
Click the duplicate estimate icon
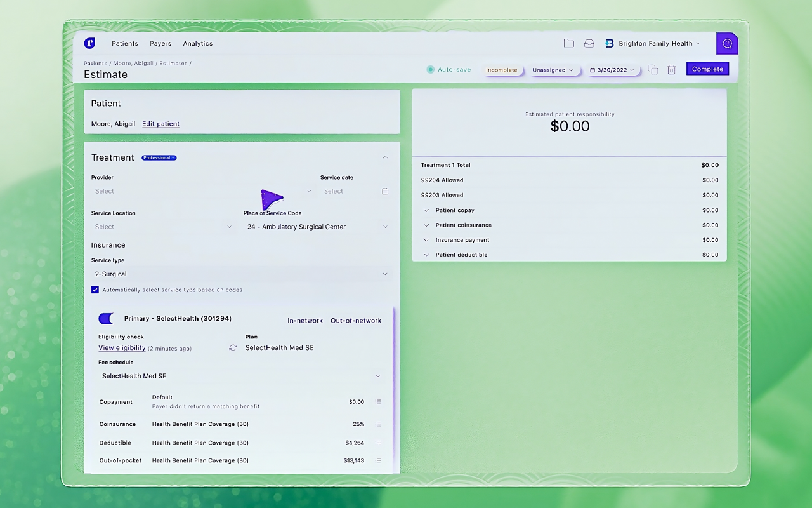tap(653, 70)
